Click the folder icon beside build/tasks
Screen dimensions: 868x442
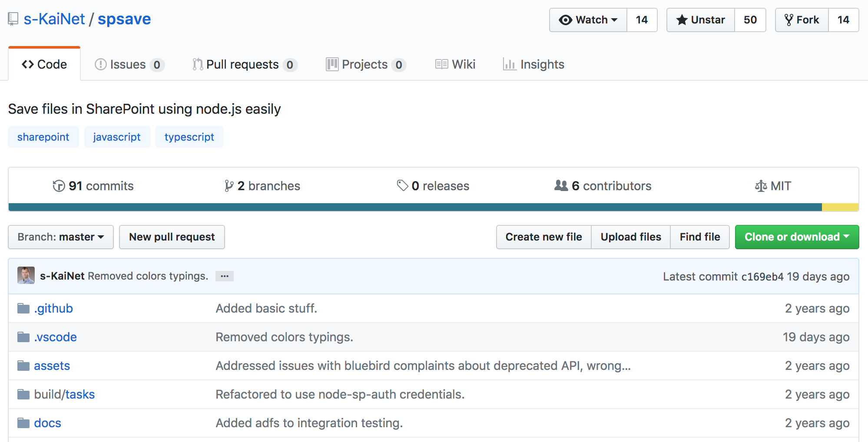pos(23,394)
